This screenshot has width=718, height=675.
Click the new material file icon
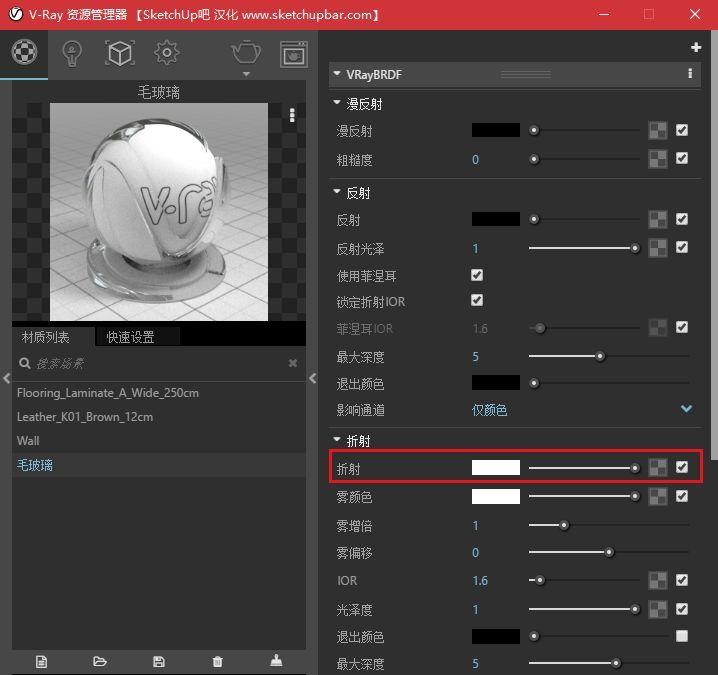(41, 662)
